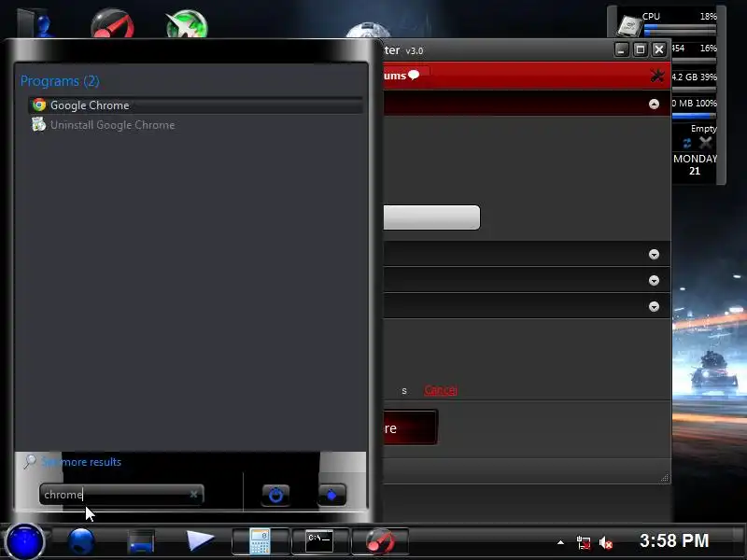Click the MONDAY 21 date in the gadget
The image size is (747, 560).
point(695,165)
